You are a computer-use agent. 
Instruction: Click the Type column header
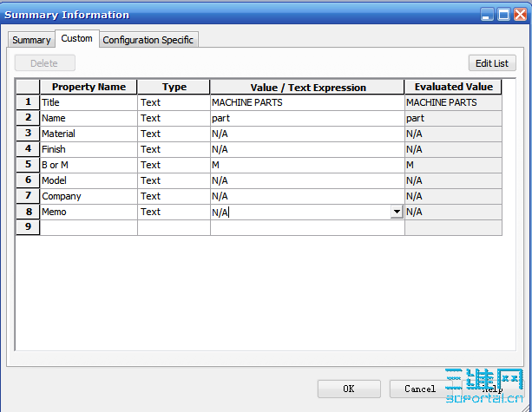point(174,87)
